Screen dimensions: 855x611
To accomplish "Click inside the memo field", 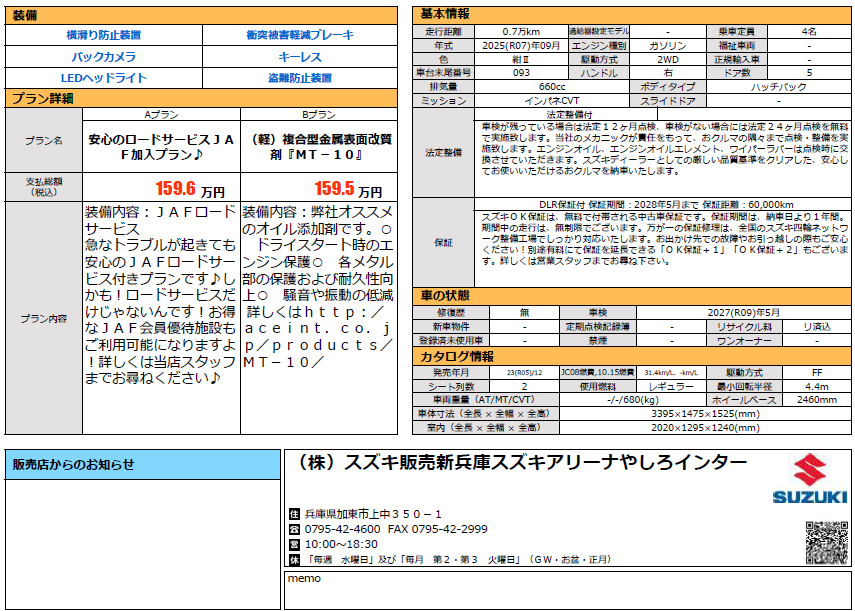I will coord(568,590).
